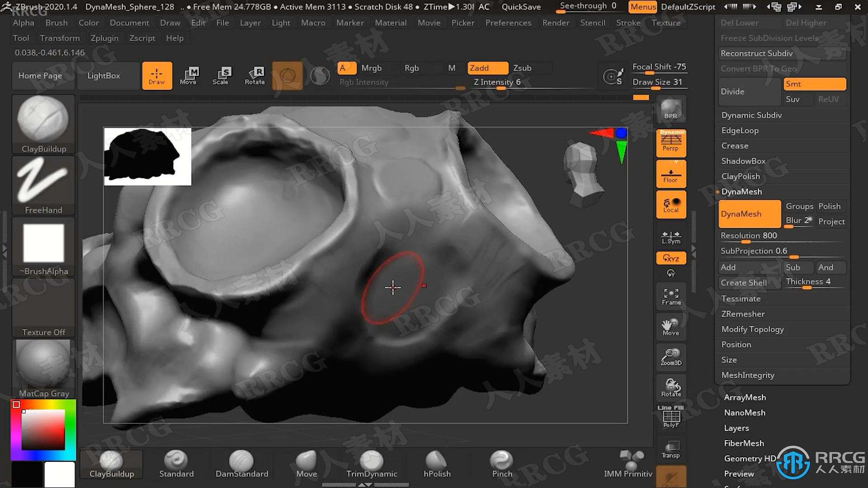Open the Stroke menu in menubar
The height and width of the screenshot is (488, 868).
point(629,23)
